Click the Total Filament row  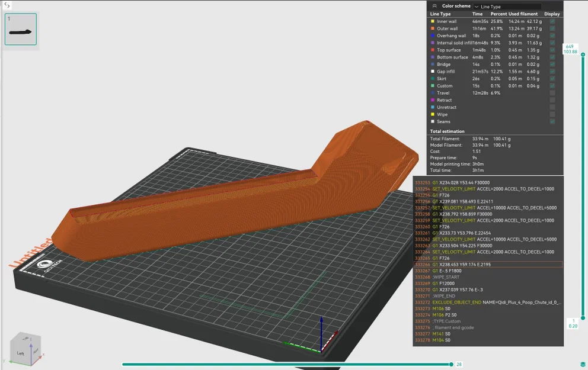(471, 139)
